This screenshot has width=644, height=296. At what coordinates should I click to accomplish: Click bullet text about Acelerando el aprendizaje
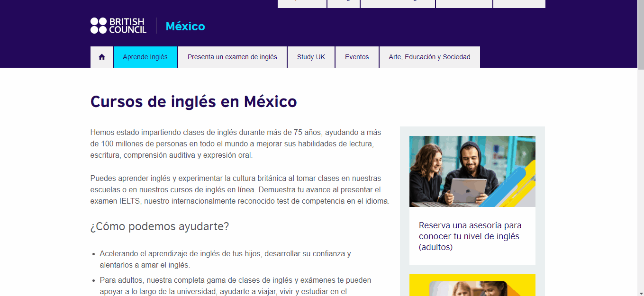225,259
